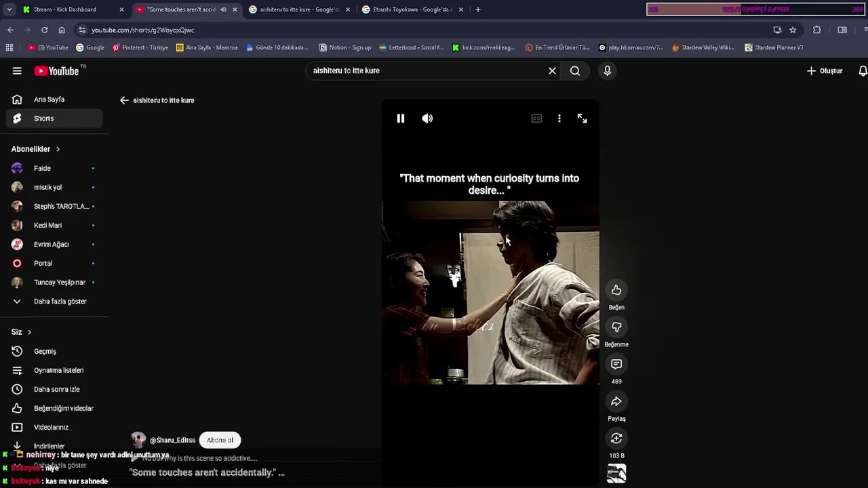Go back in the browser
868x488 pixels.
[10, 30]
